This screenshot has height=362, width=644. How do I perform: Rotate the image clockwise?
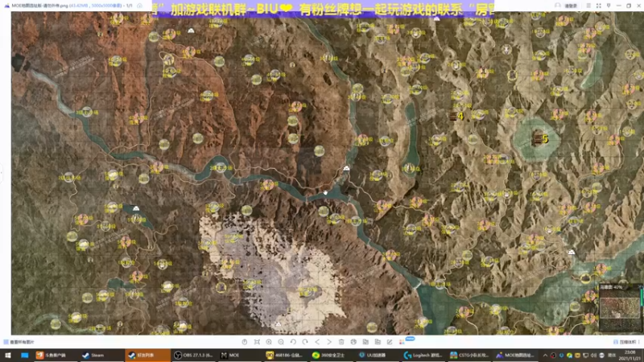coord(305,342)
